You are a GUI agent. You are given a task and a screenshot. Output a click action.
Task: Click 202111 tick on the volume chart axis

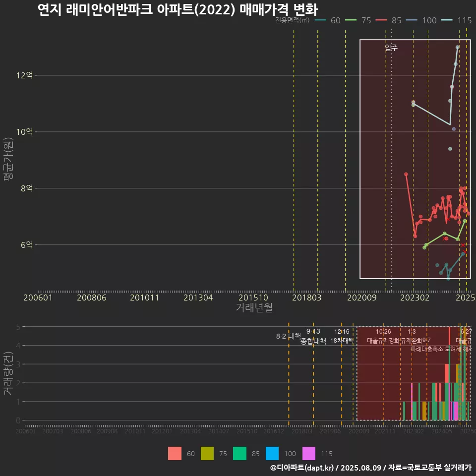[x=385, y=431]
